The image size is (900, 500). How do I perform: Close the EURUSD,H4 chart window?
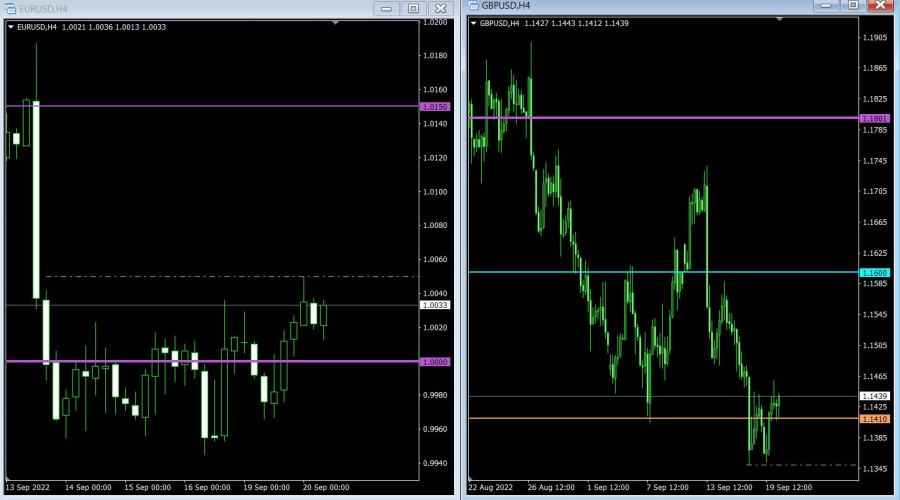[440, 8]
